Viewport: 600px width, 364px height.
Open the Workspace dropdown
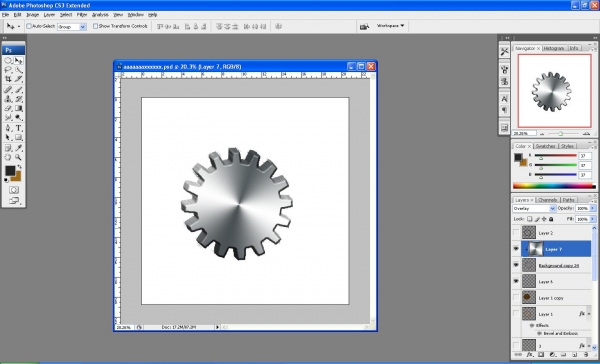pos(390,26)
